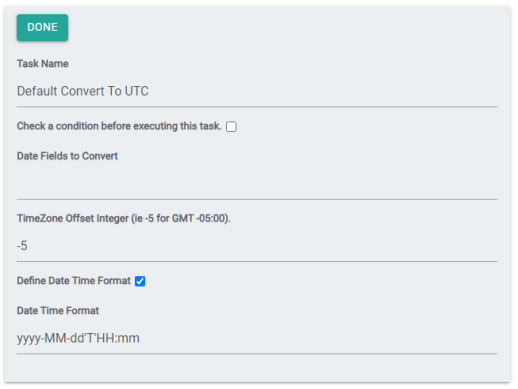The image size is (518, 389).
Task: Click the empty Date Fields to Convert field
Action: 257,184
